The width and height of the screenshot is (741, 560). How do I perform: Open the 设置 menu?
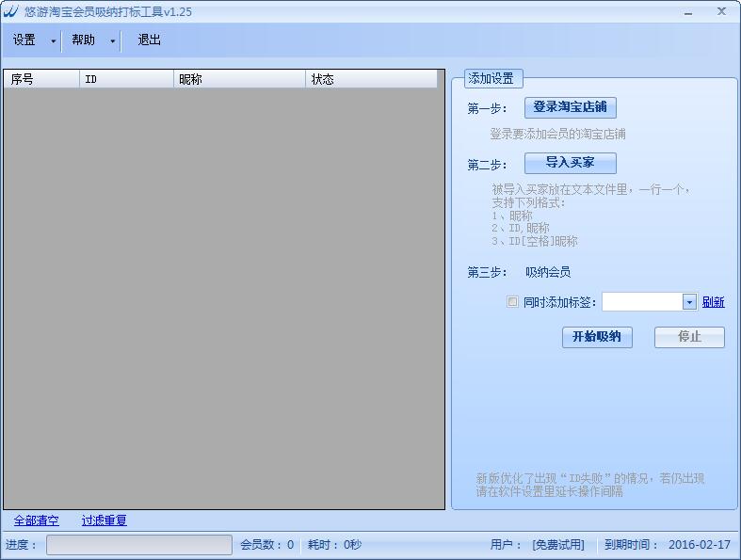[x=24, y=40]
